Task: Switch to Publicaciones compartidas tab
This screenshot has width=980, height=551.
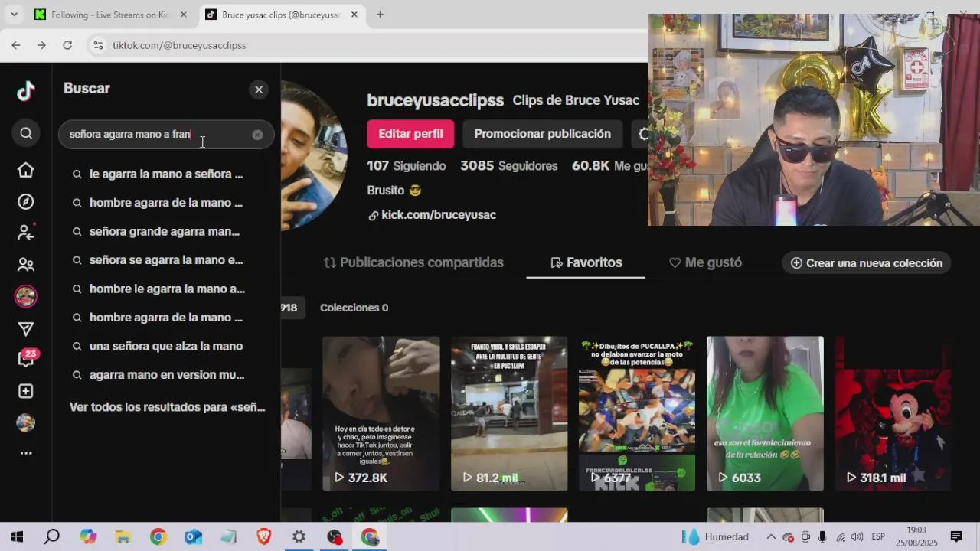Action: (413, 262)
